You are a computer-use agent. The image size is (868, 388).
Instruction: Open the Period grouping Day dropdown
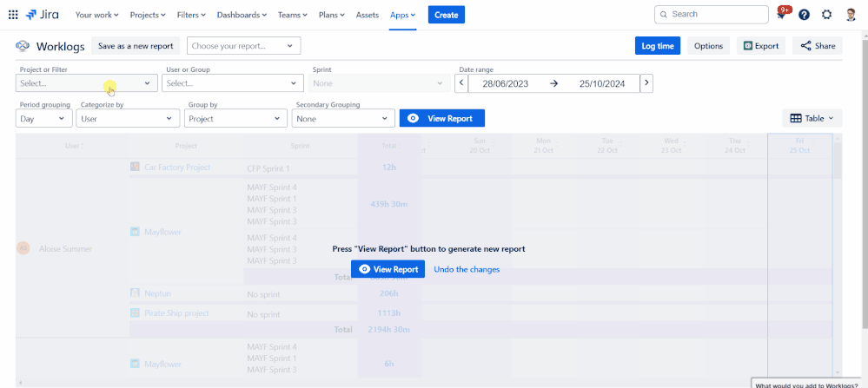tap(44, 118)
